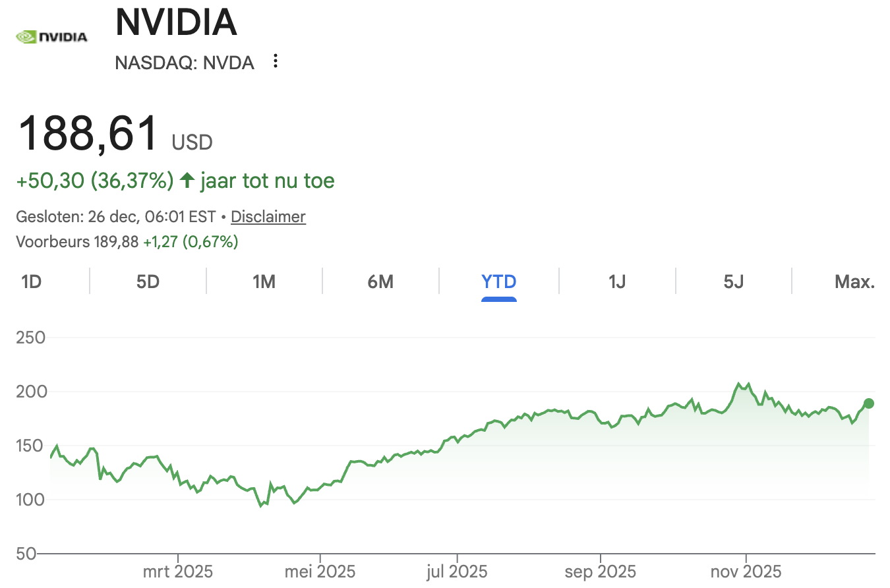
Task: Open the three-dot more options menu
Action: point(276,62)
